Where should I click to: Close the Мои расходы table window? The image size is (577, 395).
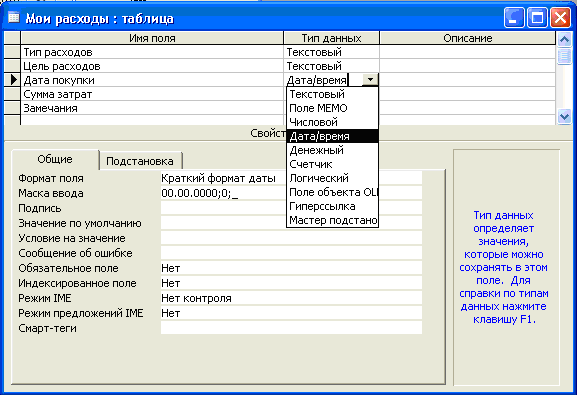[560, 18]
